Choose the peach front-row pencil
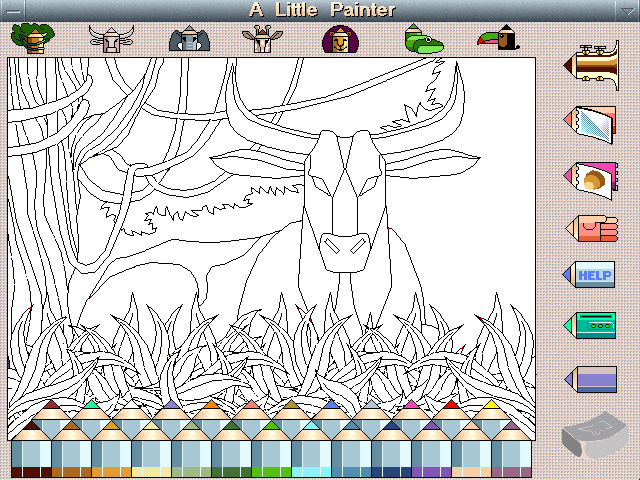Viewport: 640px width, 480px height. click(x=471, y=451)
